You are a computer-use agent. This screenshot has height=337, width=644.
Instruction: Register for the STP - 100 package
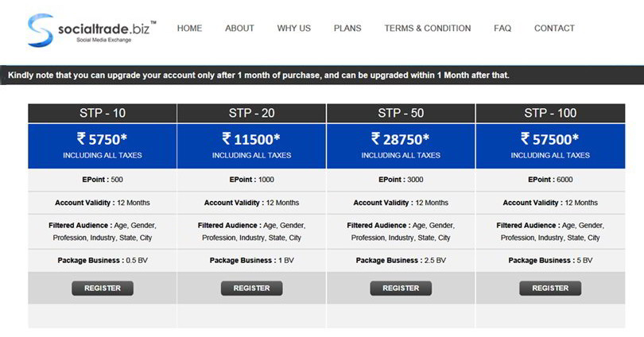tap(550, 288)
